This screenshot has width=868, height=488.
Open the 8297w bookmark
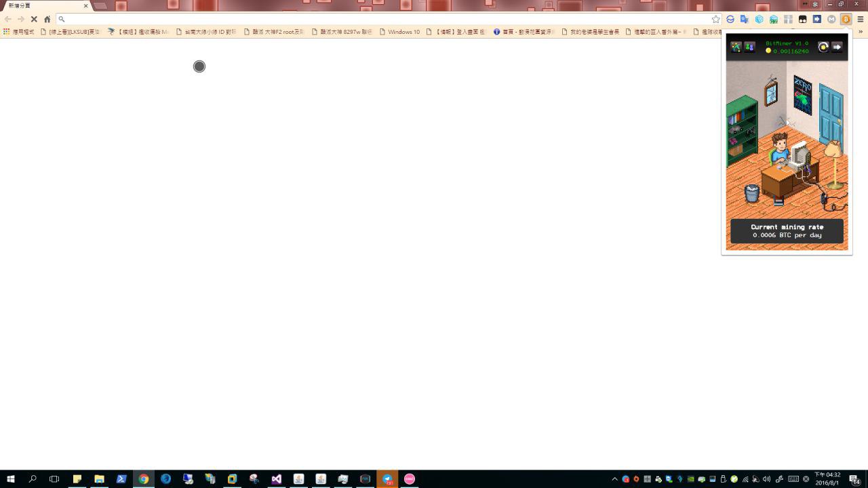point(342,32)
